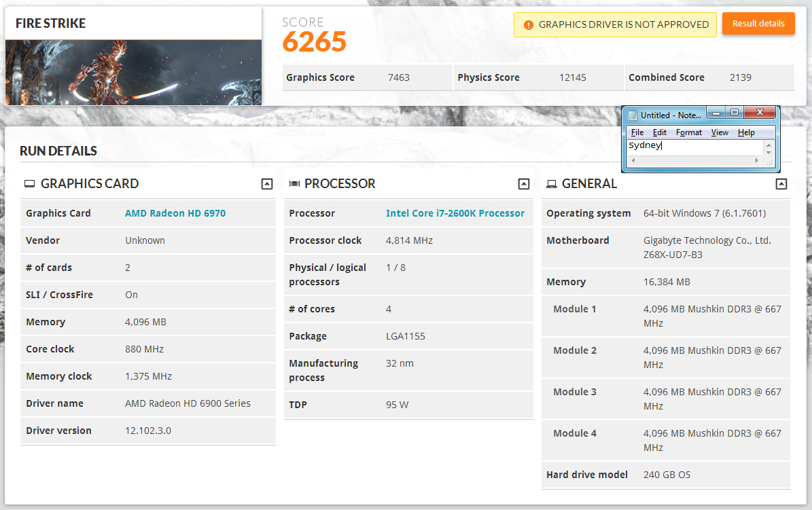Click the Fire Strike benchmark thumbnail image
This screenshot has width=812, height=510.
(x=133, y=72)
